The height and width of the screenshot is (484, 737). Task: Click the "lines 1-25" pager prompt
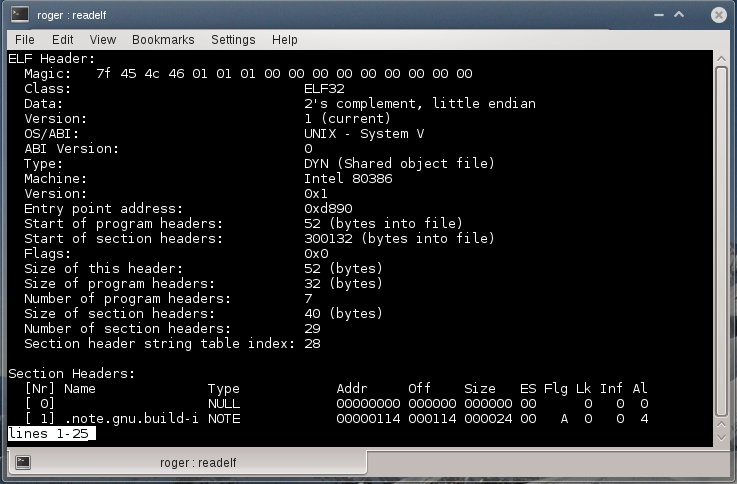point(50,433)
